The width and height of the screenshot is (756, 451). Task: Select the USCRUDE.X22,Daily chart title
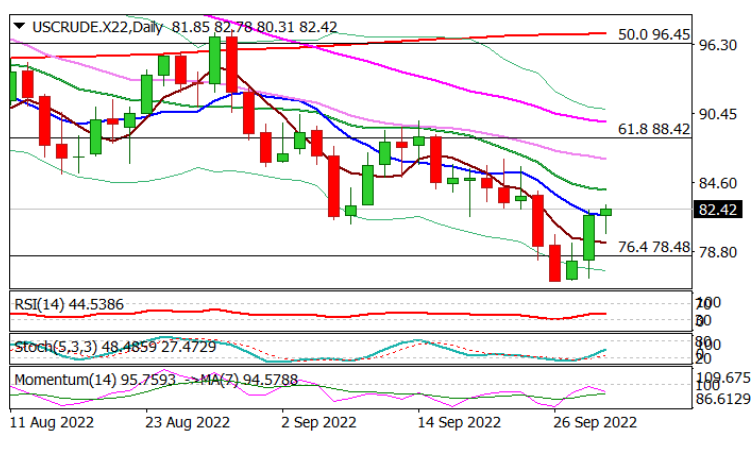[97, 27]
